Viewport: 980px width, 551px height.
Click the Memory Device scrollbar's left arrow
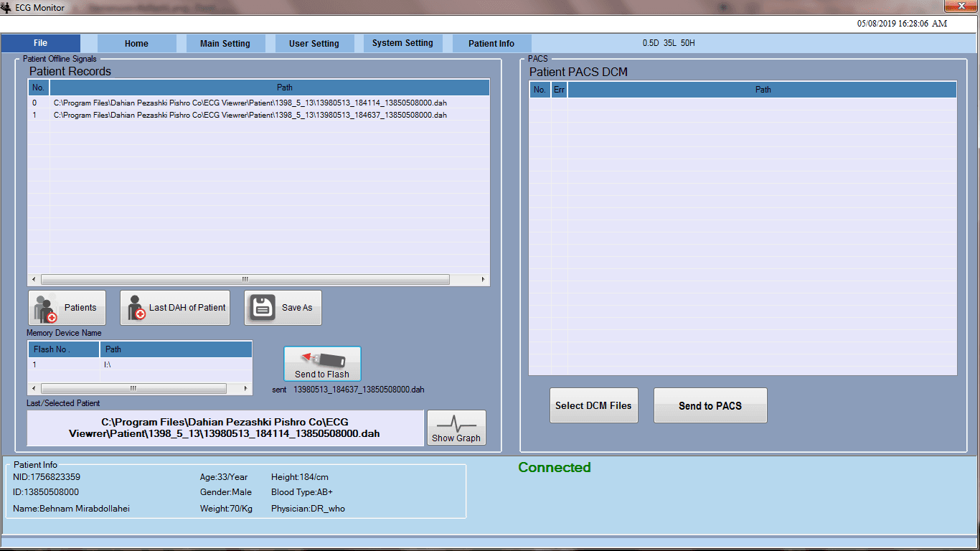(x=34, y=388)
